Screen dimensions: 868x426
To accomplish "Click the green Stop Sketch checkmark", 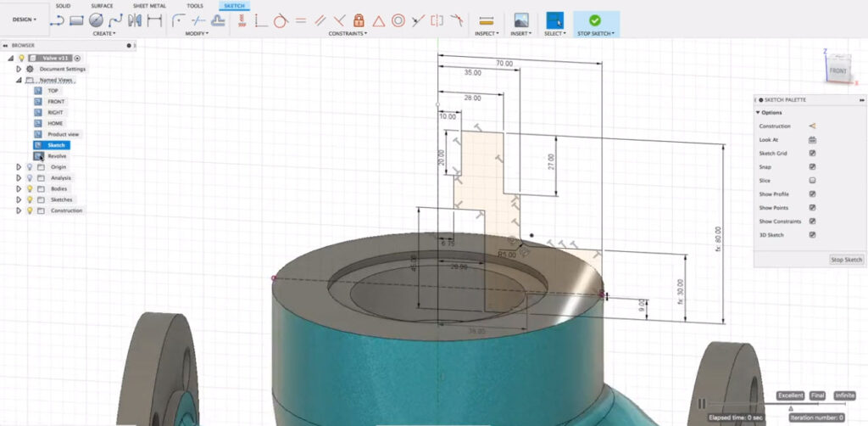I will [x=595, y=20].
